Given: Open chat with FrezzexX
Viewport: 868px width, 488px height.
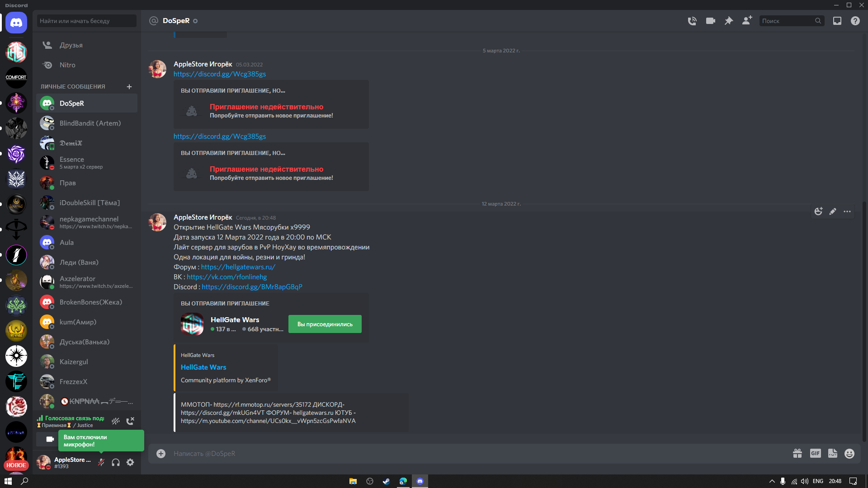Looking at the screenshot, I should point(87,382).
